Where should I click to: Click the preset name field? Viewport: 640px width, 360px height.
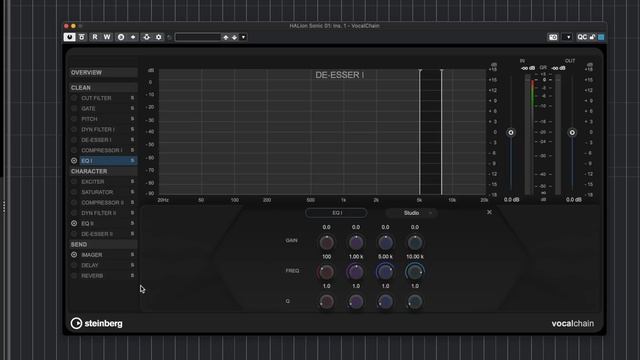click(x=198, y=37)
